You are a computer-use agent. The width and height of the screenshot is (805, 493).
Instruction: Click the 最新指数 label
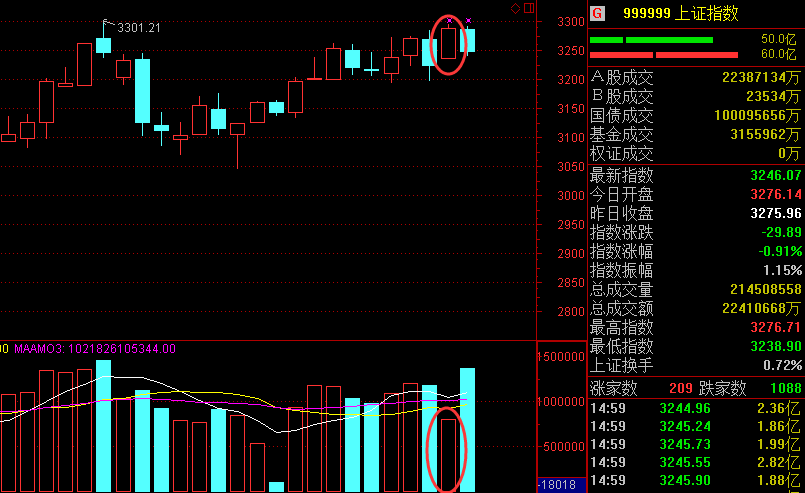(621, 176)
